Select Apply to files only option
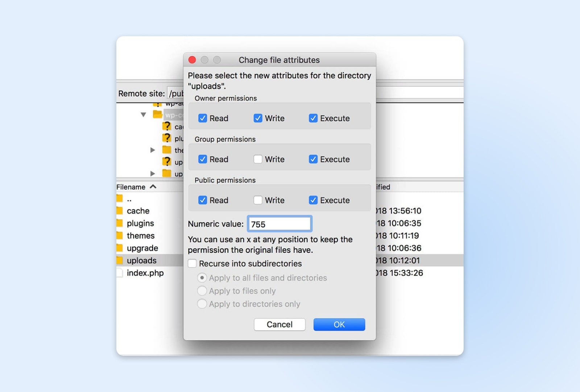Viewport: 580px width, 392px height. 202,291
